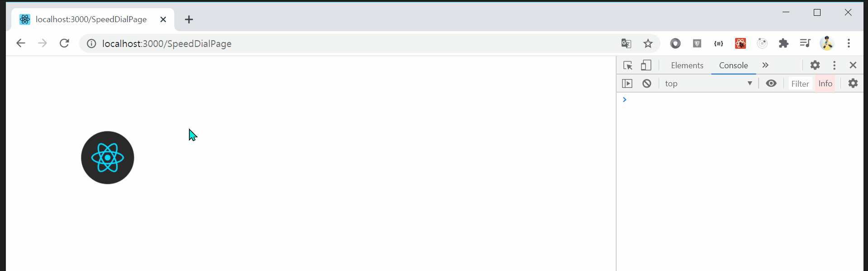Switch to the Elements tab
Screen dimensions: 868x271
687,65
